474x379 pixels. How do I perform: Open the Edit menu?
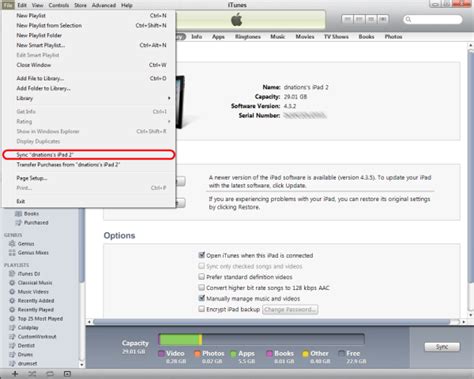click(x=22, y=5)
